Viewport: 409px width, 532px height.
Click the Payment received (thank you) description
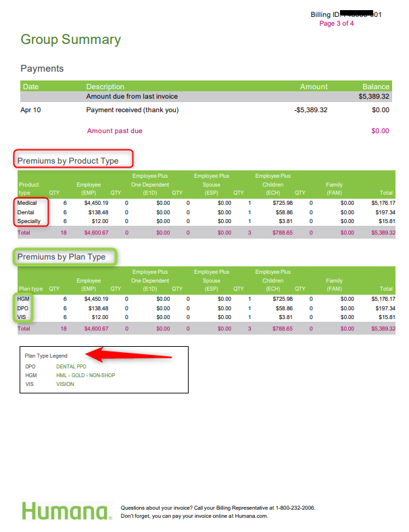[133, 110]
